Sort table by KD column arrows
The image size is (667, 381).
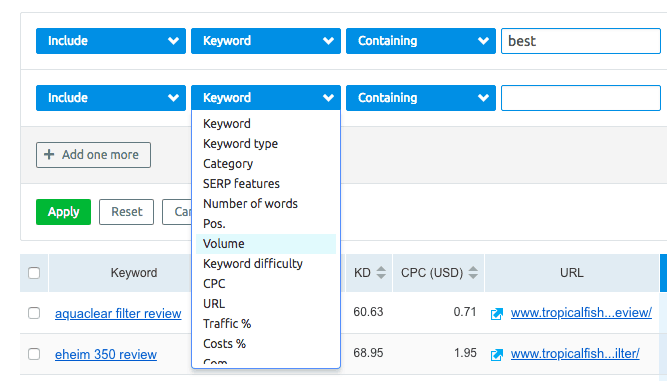click(x=381, y=273)
